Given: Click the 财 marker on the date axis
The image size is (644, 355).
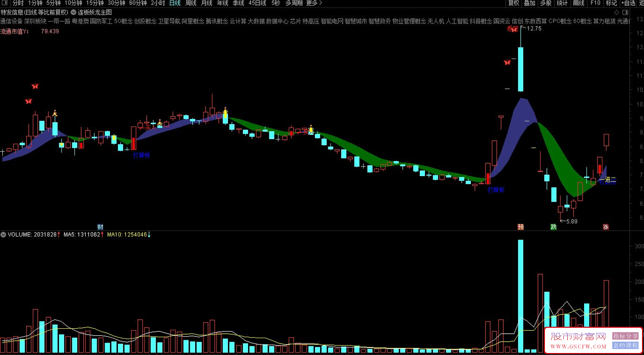Looking at the screenshot, I should tap(100, 227).
